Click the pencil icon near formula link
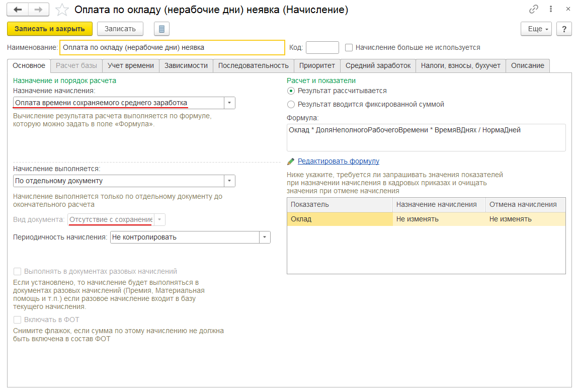575x392 pixels. click(x=291, y=162)
